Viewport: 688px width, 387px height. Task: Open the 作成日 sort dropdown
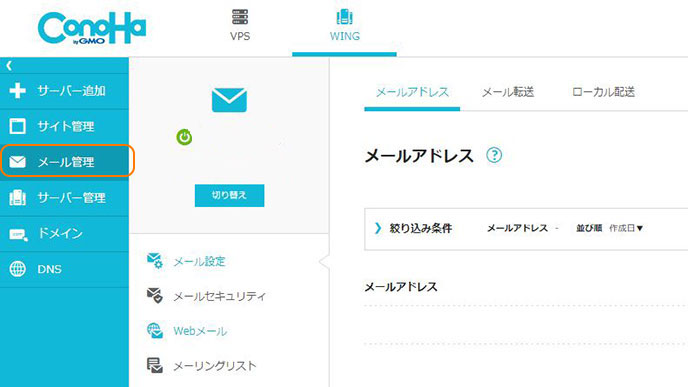pyautogui.click(x=626, y=228)
